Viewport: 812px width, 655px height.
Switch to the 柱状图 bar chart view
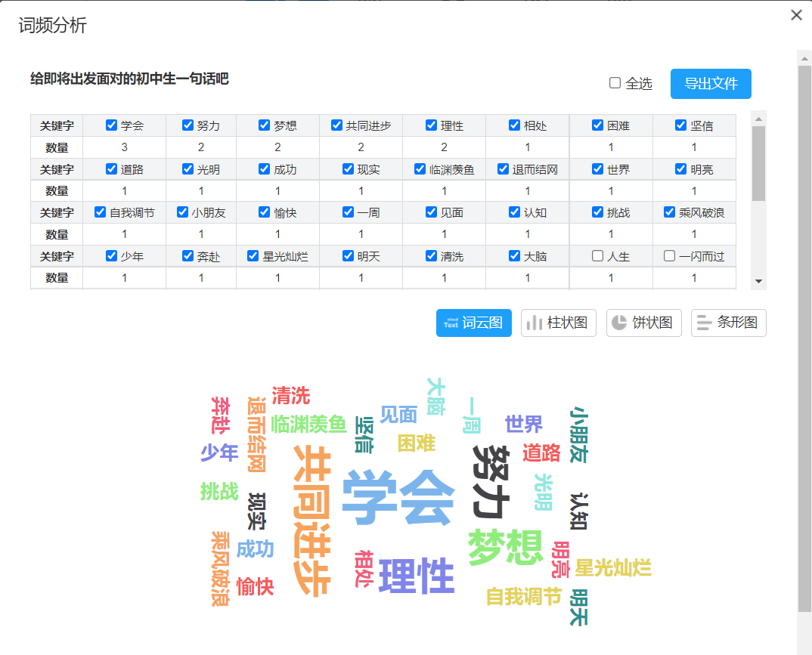point(559,323)
